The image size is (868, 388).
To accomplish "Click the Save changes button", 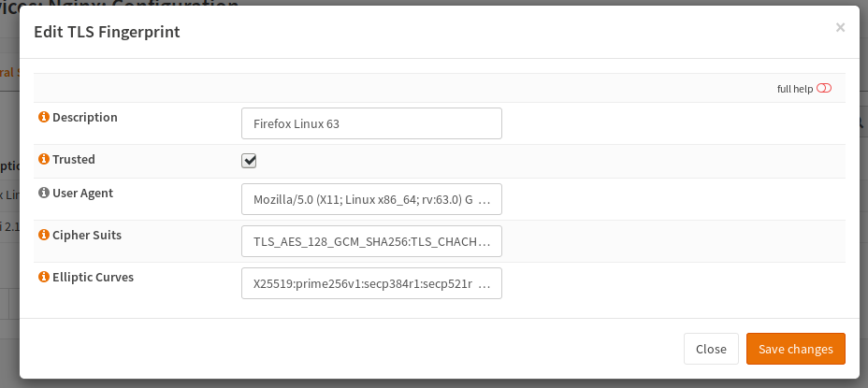I will (x=795, y=349).
